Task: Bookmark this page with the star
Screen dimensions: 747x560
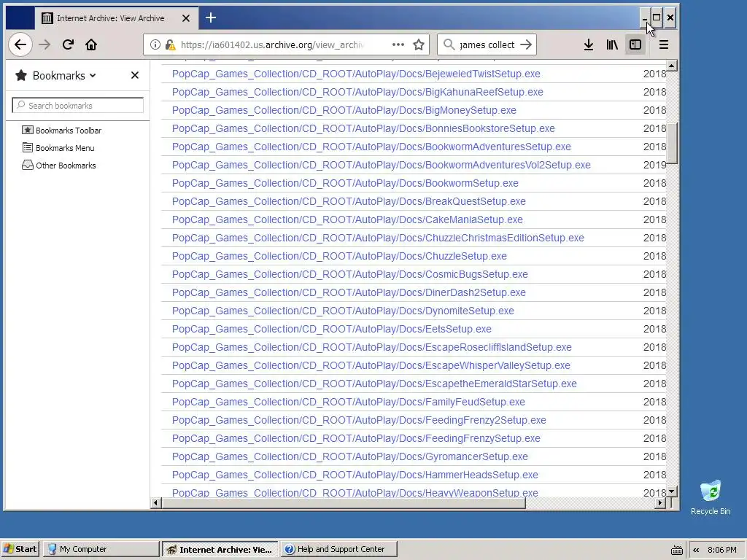Action: coord(419,44)
